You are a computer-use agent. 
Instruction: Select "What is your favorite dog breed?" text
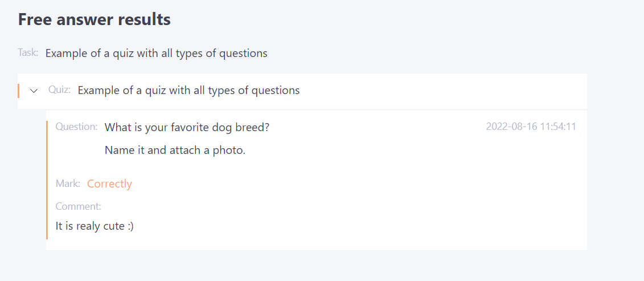tap(187, 127)
